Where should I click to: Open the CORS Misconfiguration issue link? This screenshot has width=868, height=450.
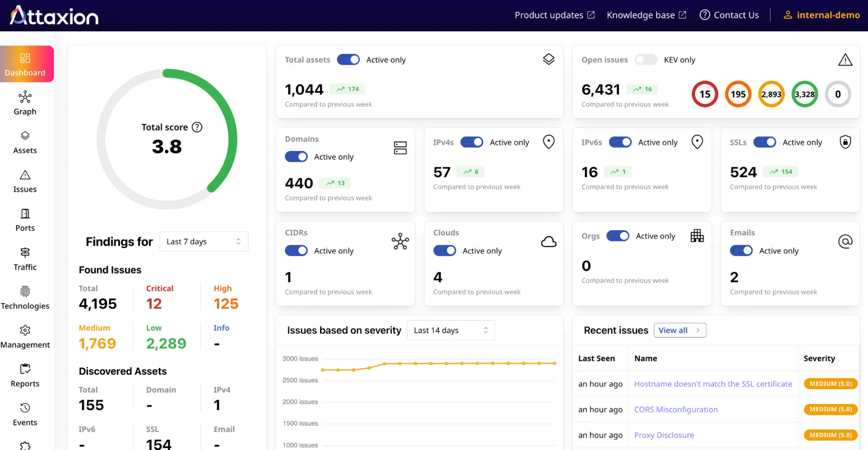coord(676,410)
